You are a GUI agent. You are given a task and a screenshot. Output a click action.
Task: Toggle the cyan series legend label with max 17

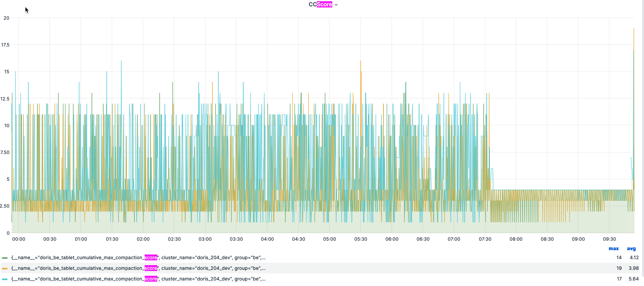138,279
